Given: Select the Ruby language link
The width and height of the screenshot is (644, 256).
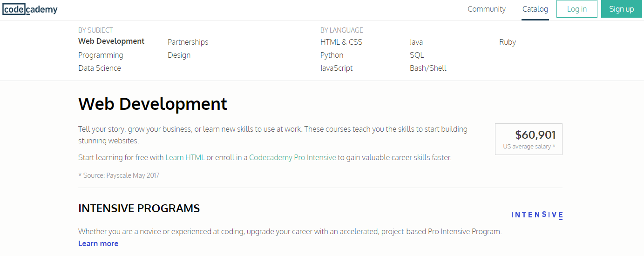Looking at the screenshot, I should pyautogui.click(x=508, y=42).
